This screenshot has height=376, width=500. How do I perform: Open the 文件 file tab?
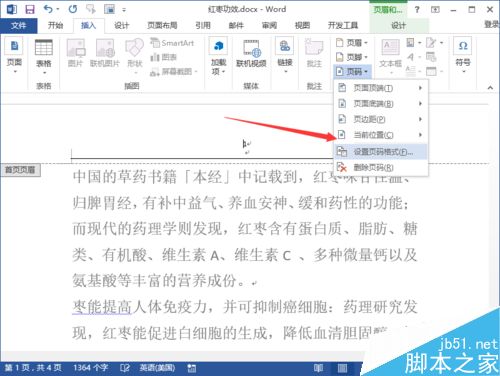pos(18,25)
